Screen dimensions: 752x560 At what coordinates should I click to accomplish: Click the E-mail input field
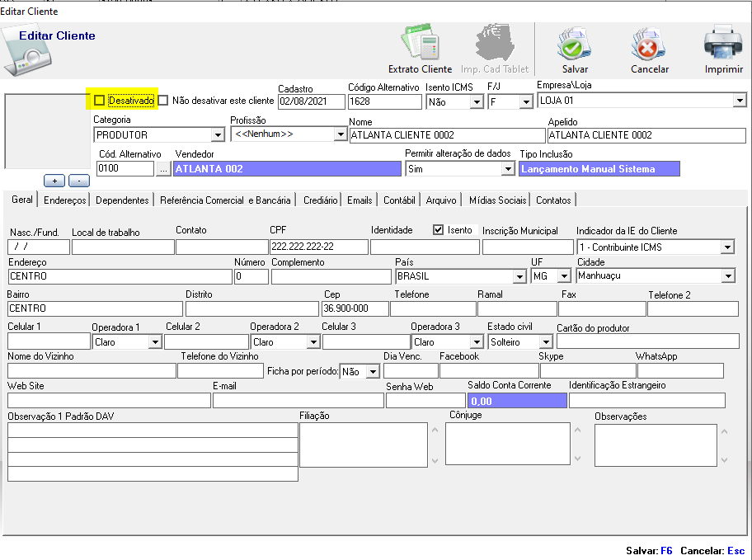[x=298, y=400]
